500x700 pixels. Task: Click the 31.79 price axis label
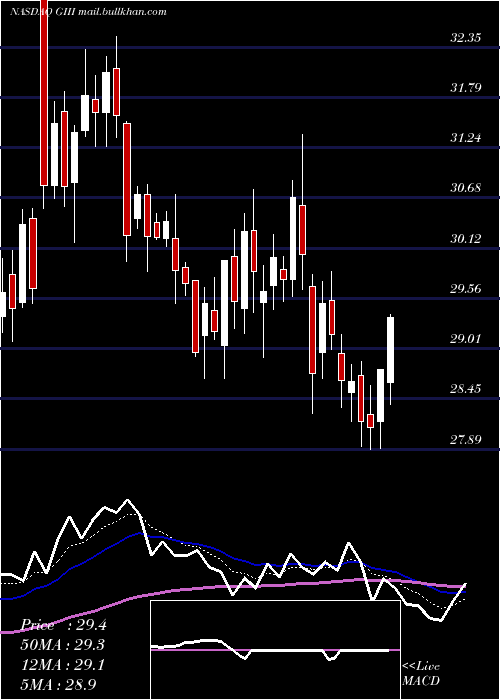466,88
